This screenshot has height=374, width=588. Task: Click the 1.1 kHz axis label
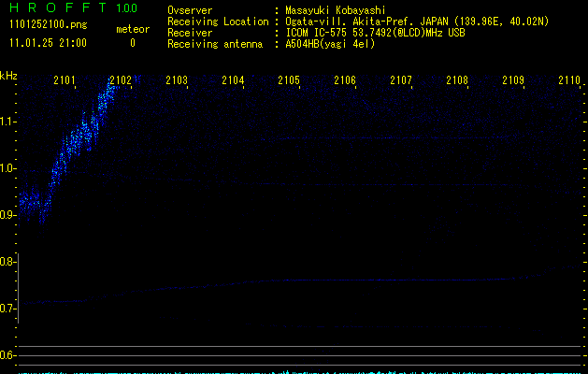point(7,122)
